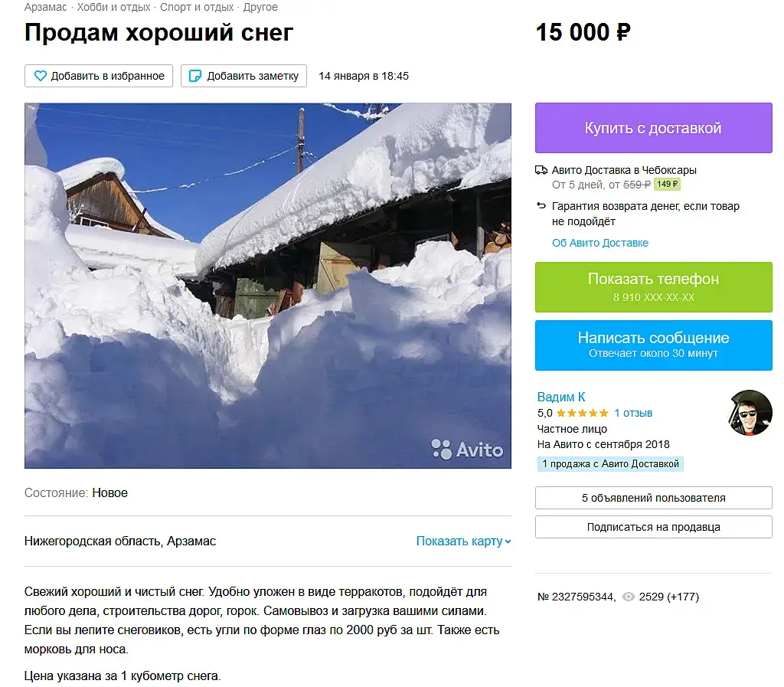Go to the Арзамас breadcrumb
The width and height of the screenshot is (784, 687).
coord(45,7)
